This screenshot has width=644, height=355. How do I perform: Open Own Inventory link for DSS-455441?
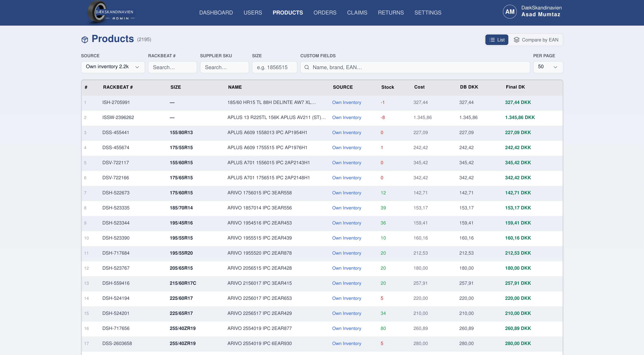[346, 132]
